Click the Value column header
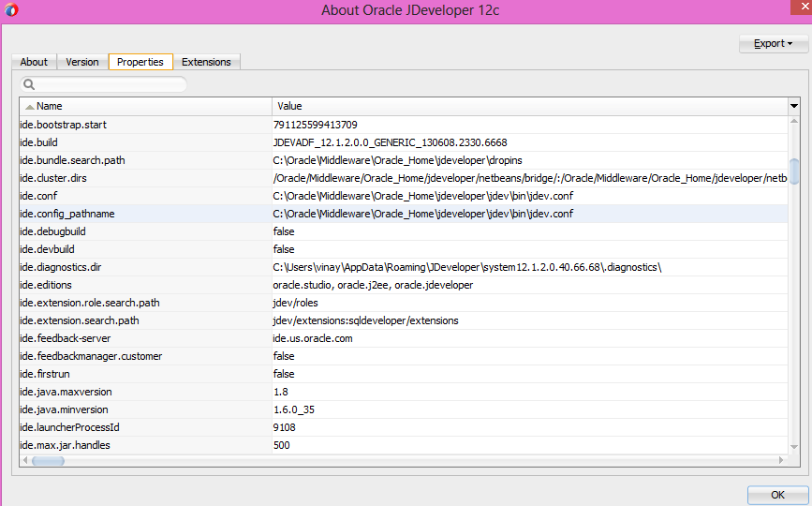This screenshot has width=812, height=506. [530, 106]
